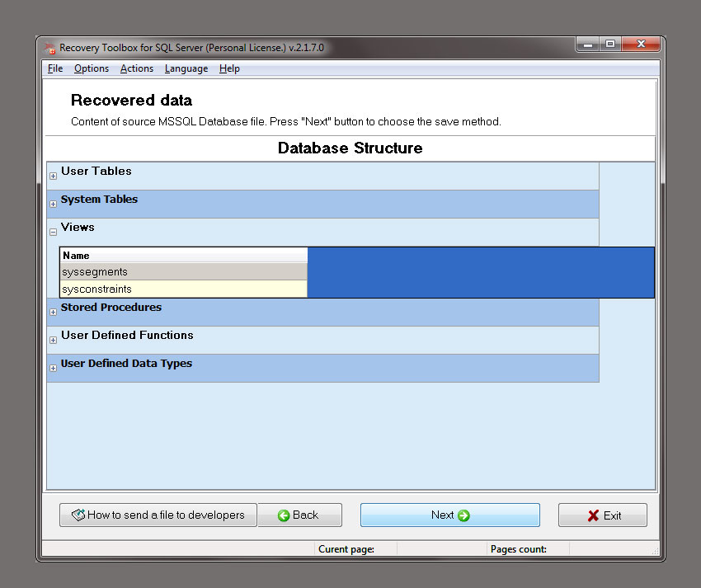Click the Views heading

click(x=78, y=227)
